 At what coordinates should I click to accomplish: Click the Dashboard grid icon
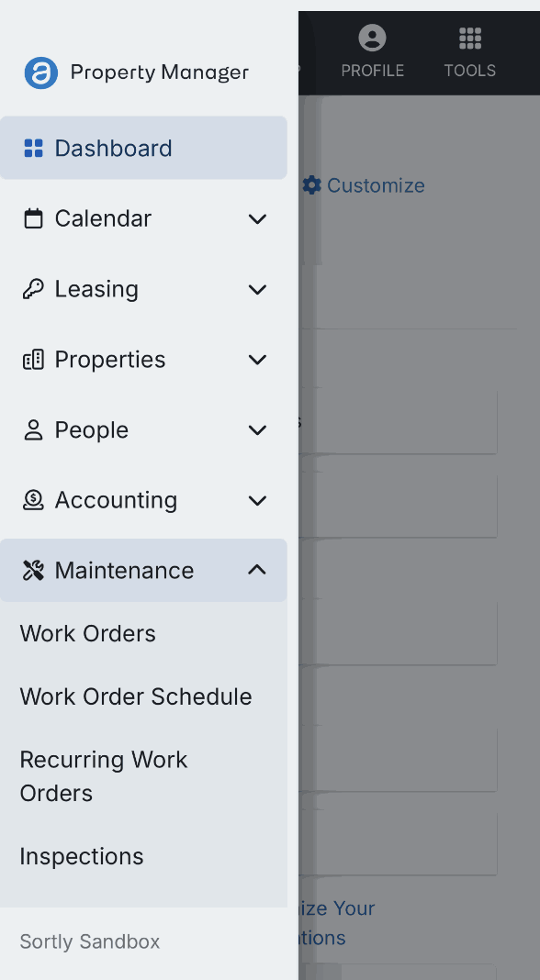point(33,148)
